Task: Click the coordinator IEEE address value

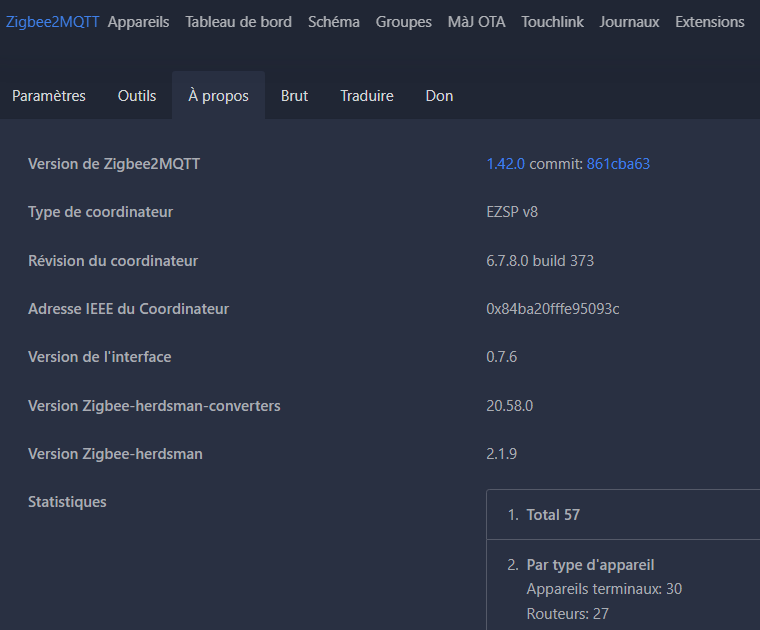Action: [x=552, y=309]
